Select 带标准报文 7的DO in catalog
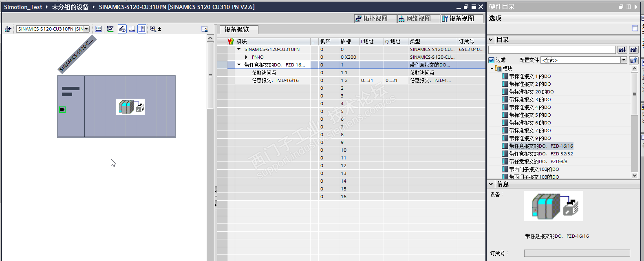 click(530, 130)
